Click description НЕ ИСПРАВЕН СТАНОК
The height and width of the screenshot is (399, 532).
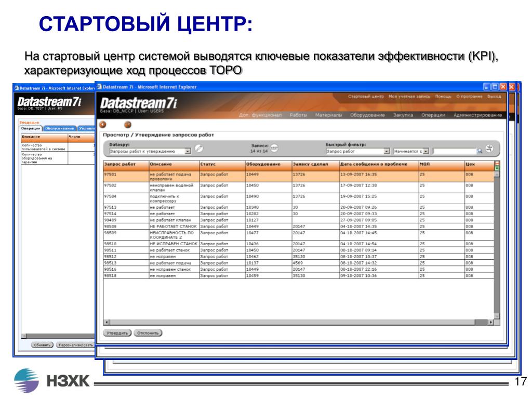click(174, 244)
